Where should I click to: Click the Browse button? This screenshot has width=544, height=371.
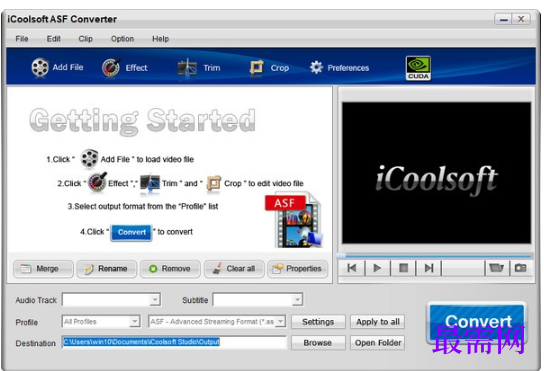pyautogui.click(x=318, y=343)
